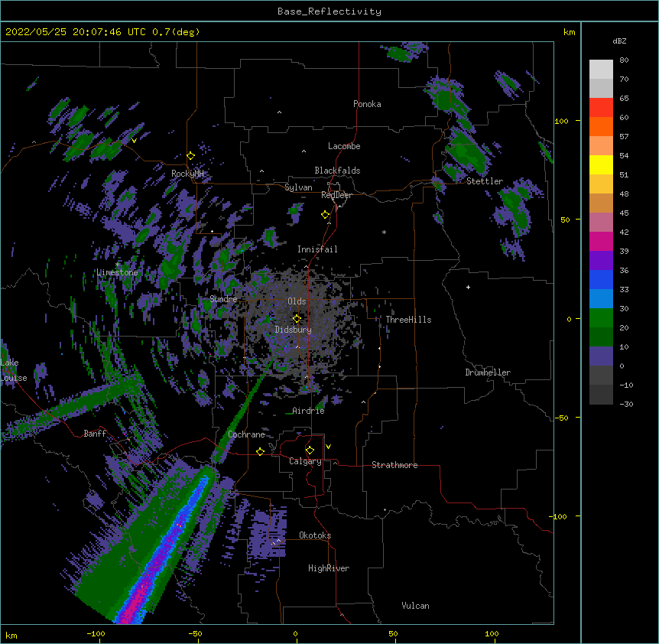
Task: Click the white plus marker north of Drumheller
Action: click(468, 287)
